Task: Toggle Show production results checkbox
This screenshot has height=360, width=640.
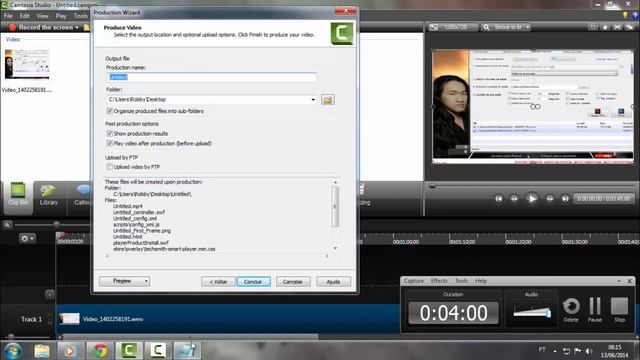Action: (x=109, y=133)
